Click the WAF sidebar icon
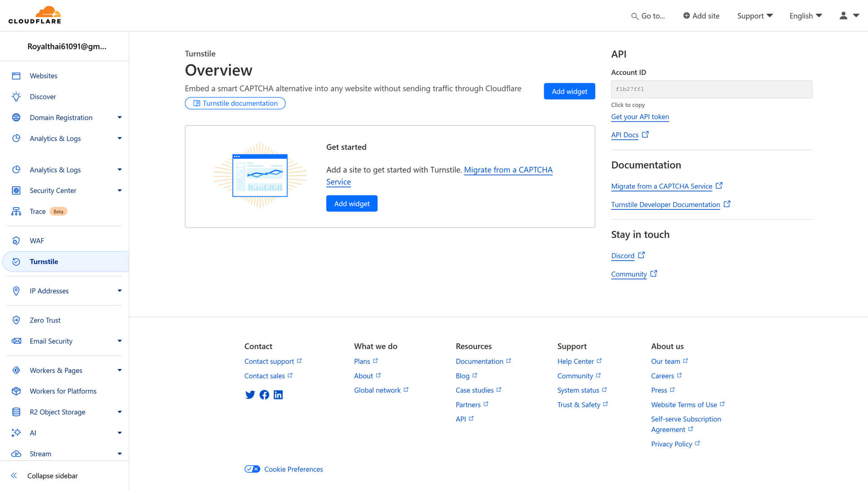 coord(16,240)
